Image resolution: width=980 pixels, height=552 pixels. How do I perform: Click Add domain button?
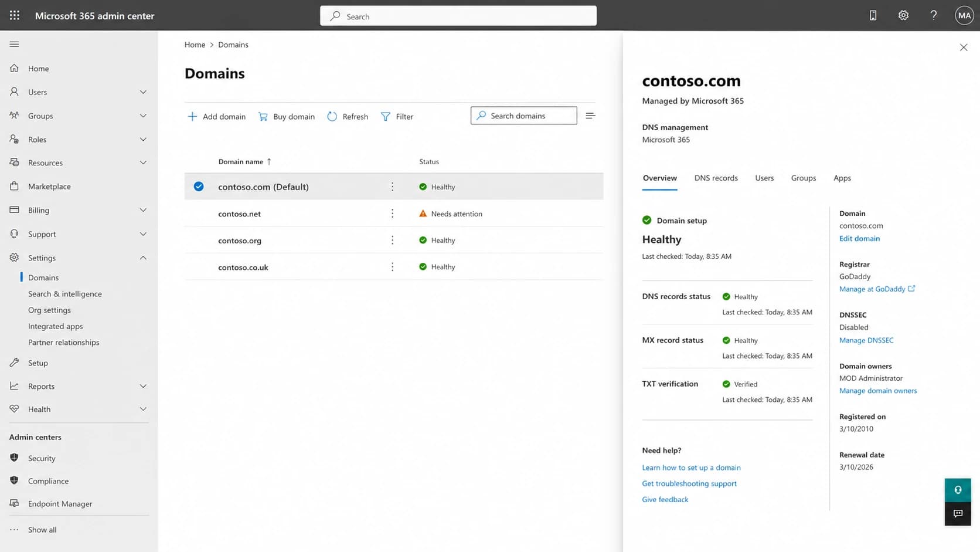point(216,116)
